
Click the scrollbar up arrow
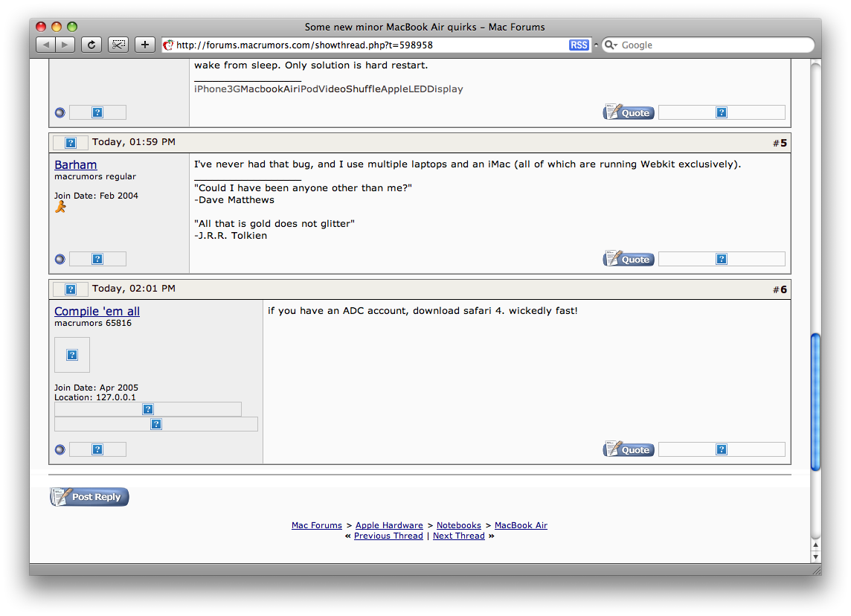coord(815,545)
